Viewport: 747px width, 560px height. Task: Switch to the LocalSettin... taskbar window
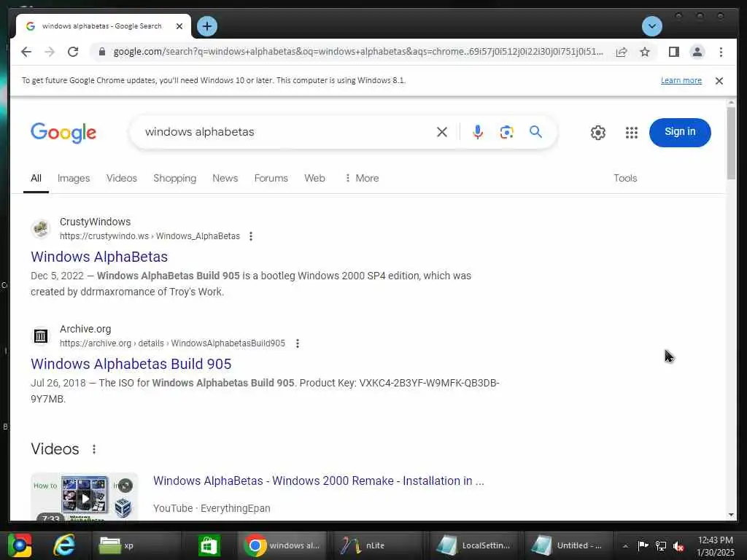click(474, 545)
